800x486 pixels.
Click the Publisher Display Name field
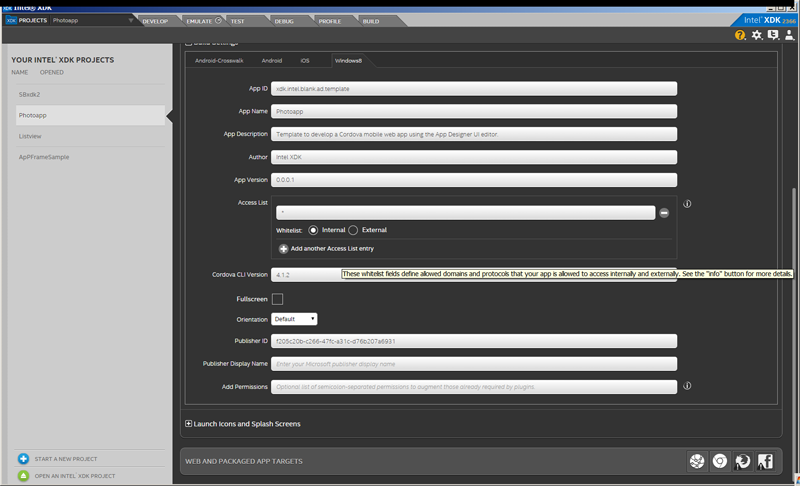tap(474, 364)
